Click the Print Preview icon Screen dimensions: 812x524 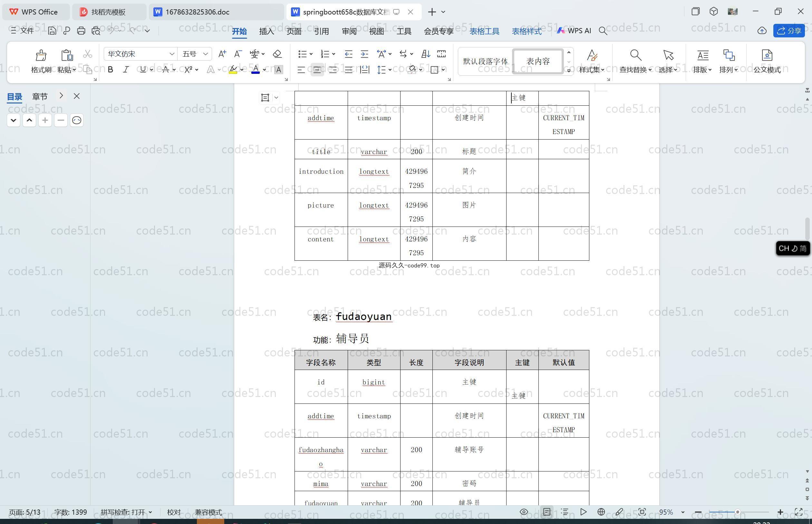coord(96,31)
